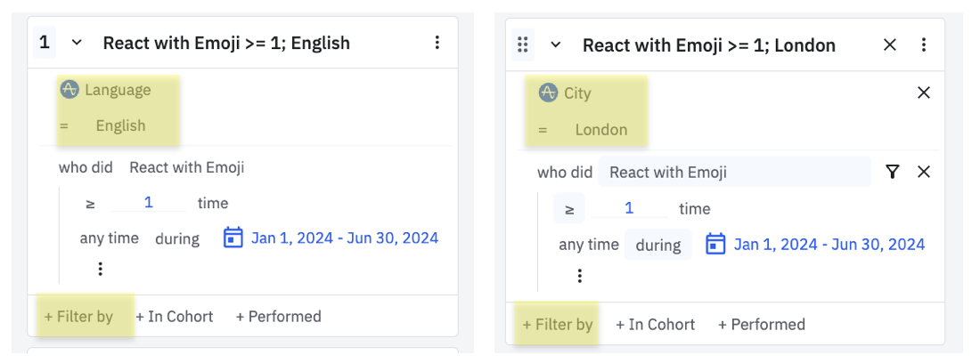The height and width of the screenshot is (363, 980).
Task: Click + Performed in the English cohort
Action: 278,317
